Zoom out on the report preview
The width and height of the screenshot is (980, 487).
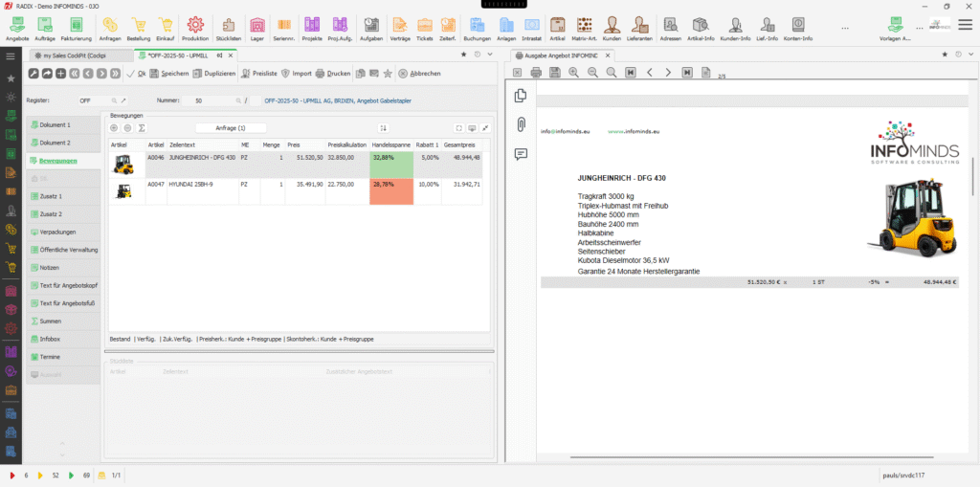click(x=591, y=73)
